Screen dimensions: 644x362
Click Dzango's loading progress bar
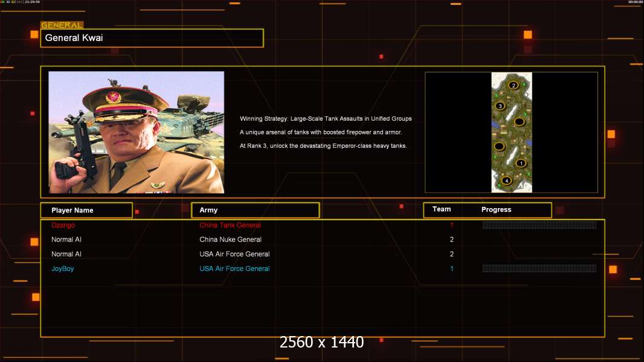[539, 224]
